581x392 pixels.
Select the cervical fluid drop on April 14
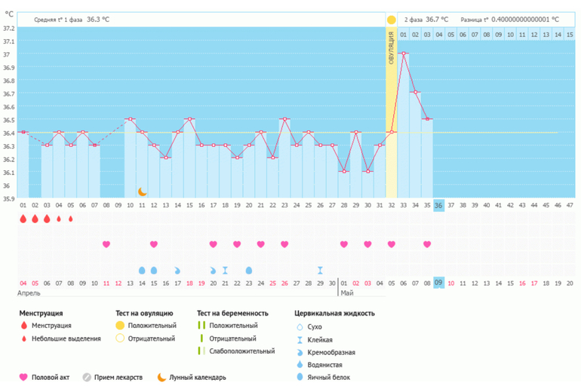click(142, 270)
